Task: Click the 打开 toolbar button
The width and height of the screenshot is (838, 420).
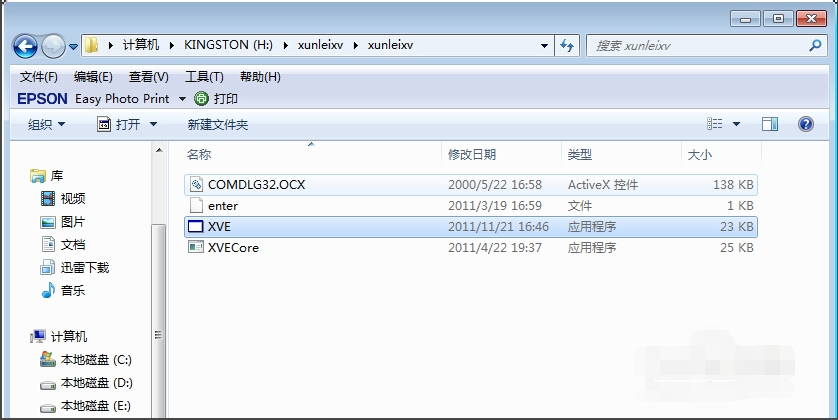Action: [119, 125]
